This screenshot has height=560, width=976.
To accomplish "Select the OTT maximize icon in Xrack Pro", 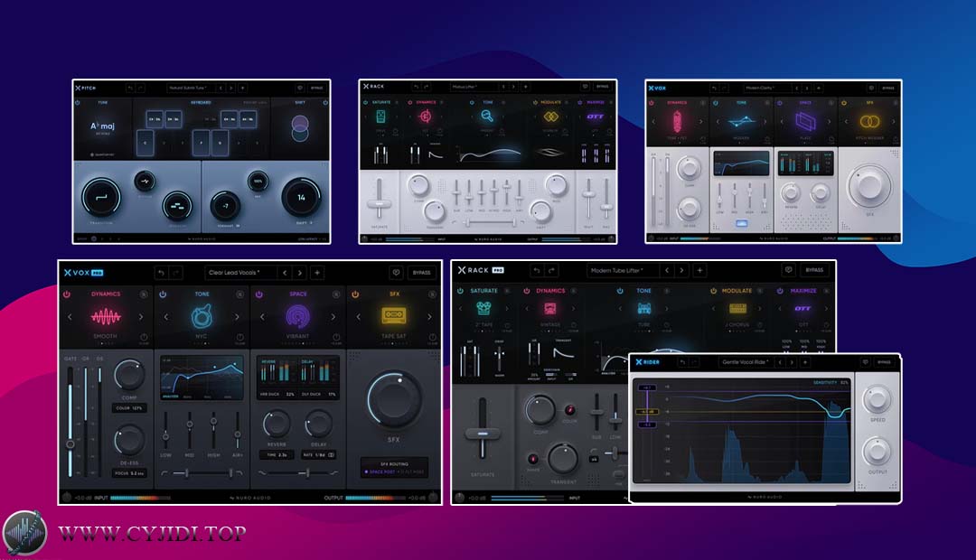I will (802, 308).
